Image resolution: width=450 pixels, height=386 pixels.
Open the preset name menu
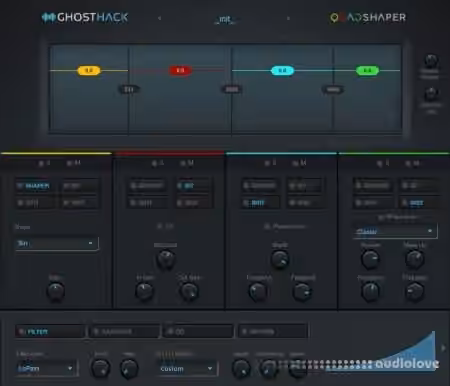tap(225, 19)
